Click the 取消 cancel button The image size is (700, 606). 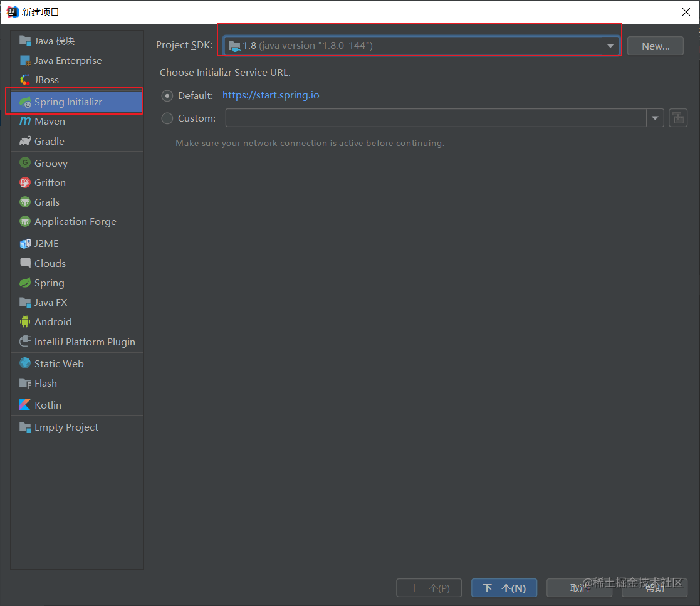click(580, 588)
